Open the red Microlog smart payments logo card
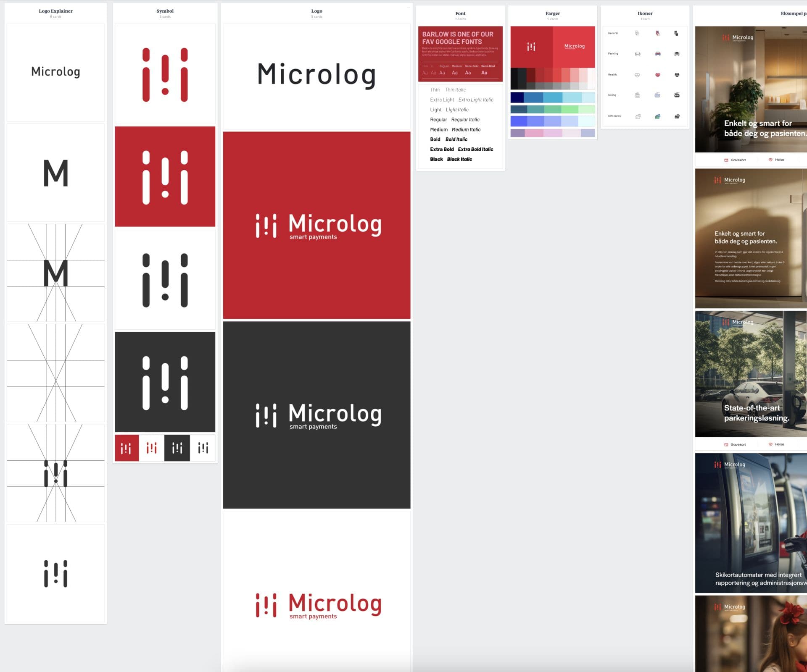 coord(316,225)
